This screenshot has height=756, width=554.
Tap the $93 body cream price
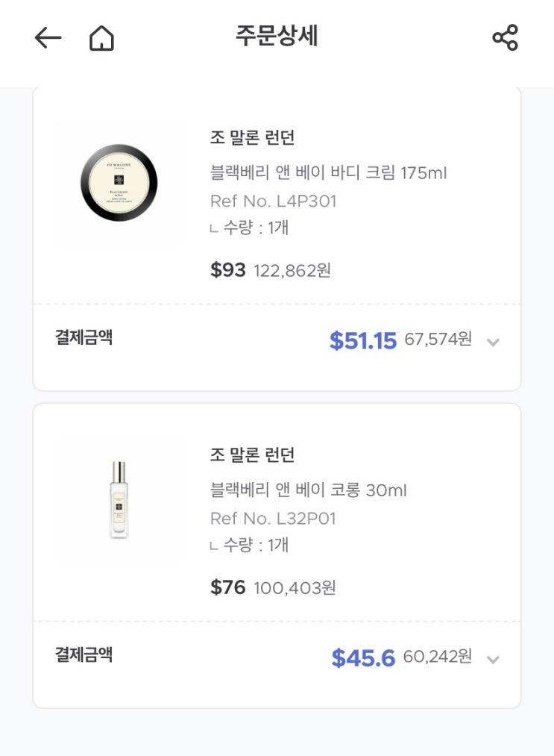pos(227,270)
